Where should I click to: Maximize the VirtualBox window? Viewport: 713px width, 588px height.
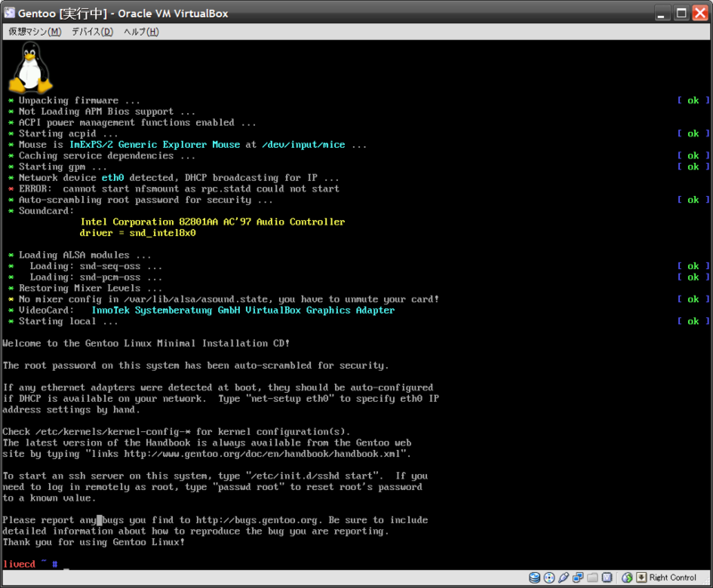click(x=681, y=13)
